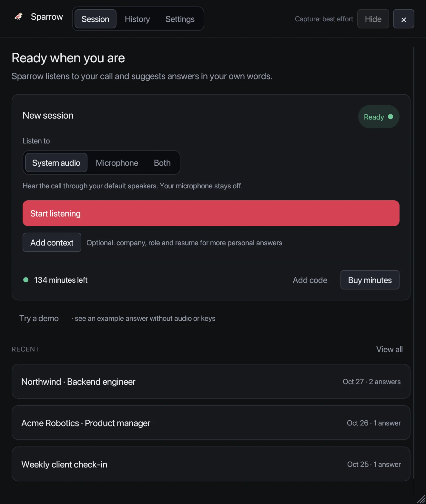Open Weekly client check-in session

[x=211, y=464]
